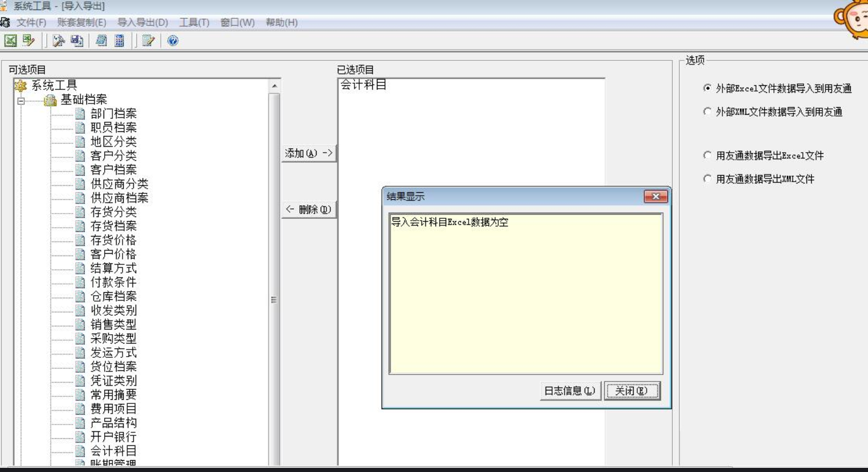
Task: Click the system icon left of 文件(F)
Action: pos(5,22)
